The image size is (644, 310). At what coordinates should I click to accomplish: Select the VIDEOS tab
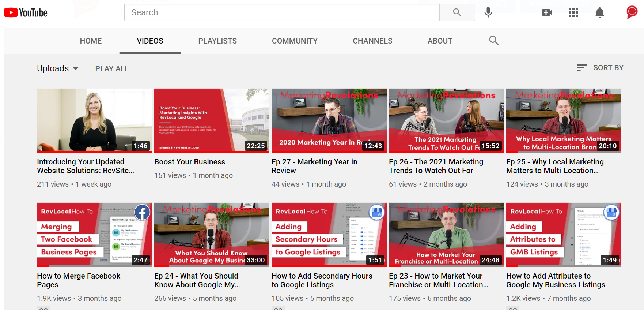pyautogui.click(x=150, y=41)
